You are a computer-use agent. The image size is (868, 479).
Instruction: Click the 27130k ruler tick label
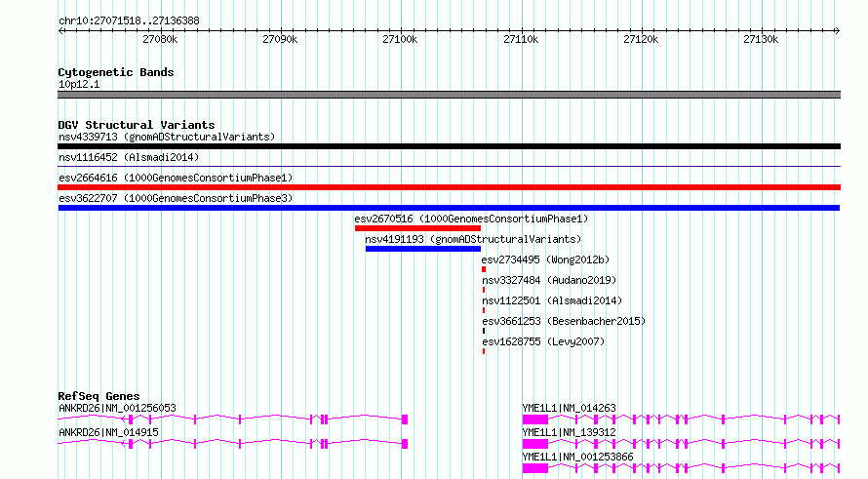(761, 39)
